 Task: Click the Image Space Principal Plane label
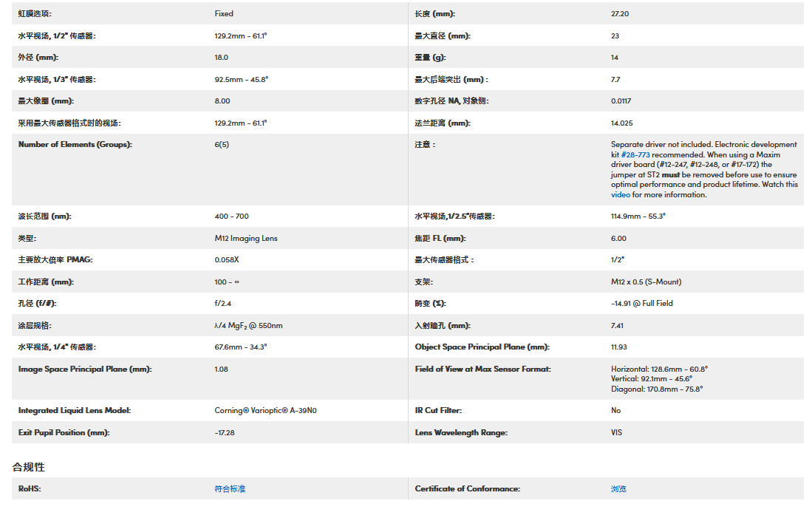[84, 369]
